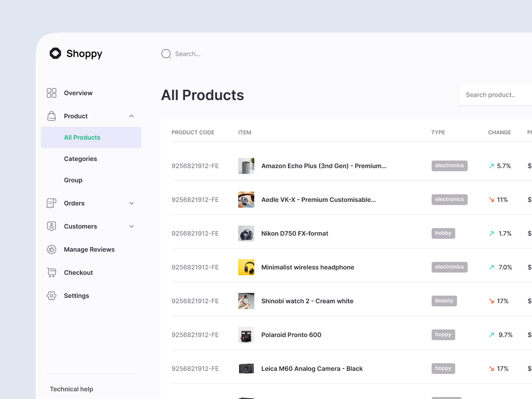Click the Product bag icon
The width and height of the screenshot is (532, 399).
pos(51,116)
